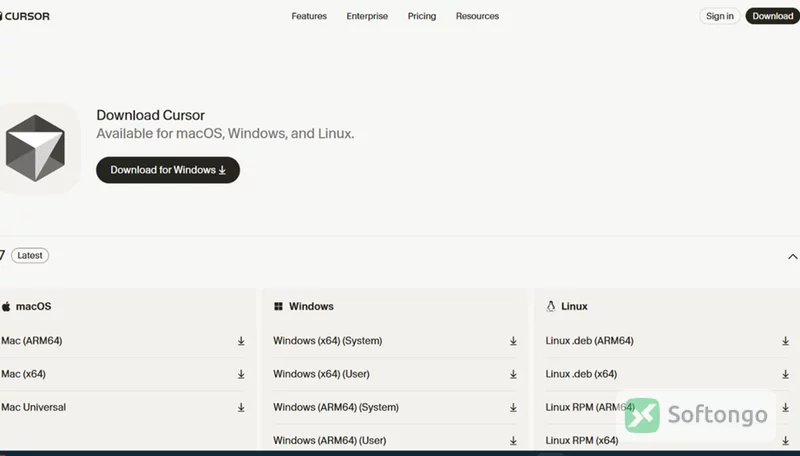Image resolution: width=800 pixels, height=456 pixels.
Task: Download Mac (x64) via its arrow icon
Action: click(241, 374)
